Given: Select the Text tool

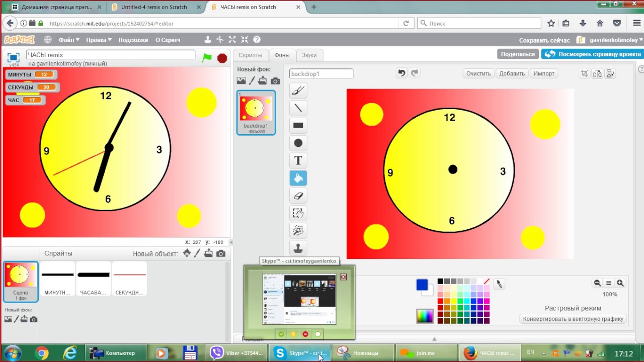Looking at the screenshot, I should coord(298,161).
